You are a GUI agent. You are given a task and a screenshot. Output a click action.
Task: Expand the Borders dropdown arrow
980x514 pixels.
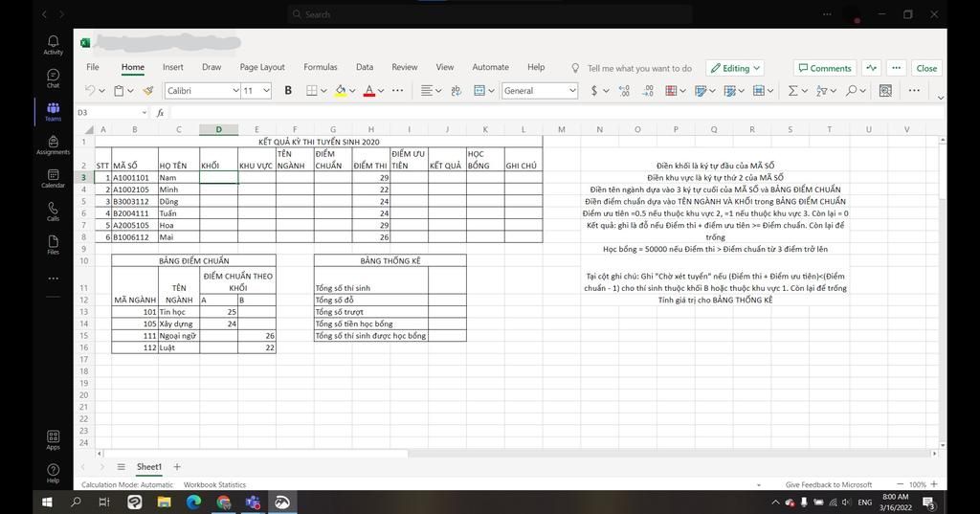pyautogui.click(x=323, y=91)
